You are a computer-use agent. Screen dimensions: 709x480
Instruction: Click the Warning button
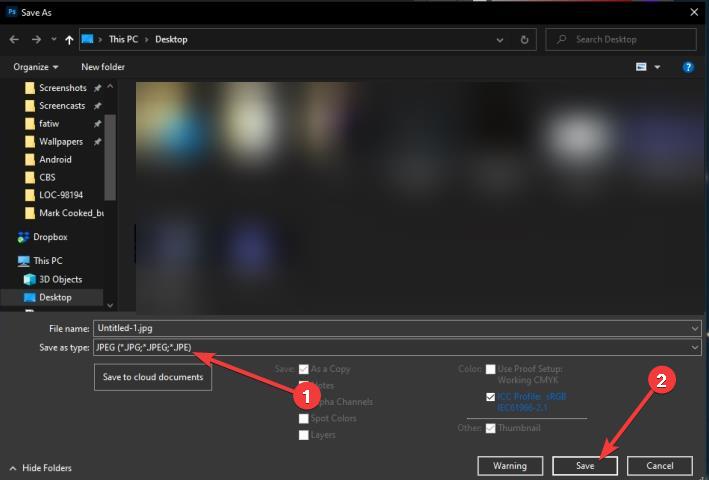510,466
